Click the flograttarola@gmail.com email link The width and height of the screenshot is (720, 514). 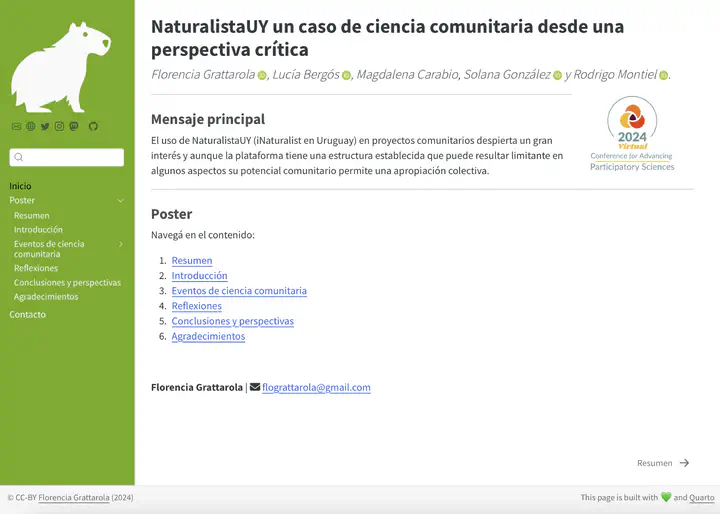point(316,387)
